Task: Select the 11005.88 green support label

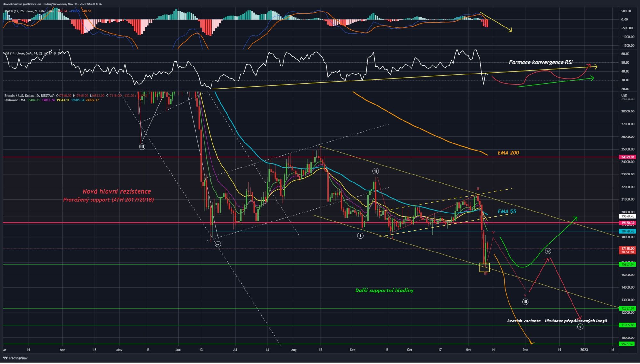Action: pos(628,325)
